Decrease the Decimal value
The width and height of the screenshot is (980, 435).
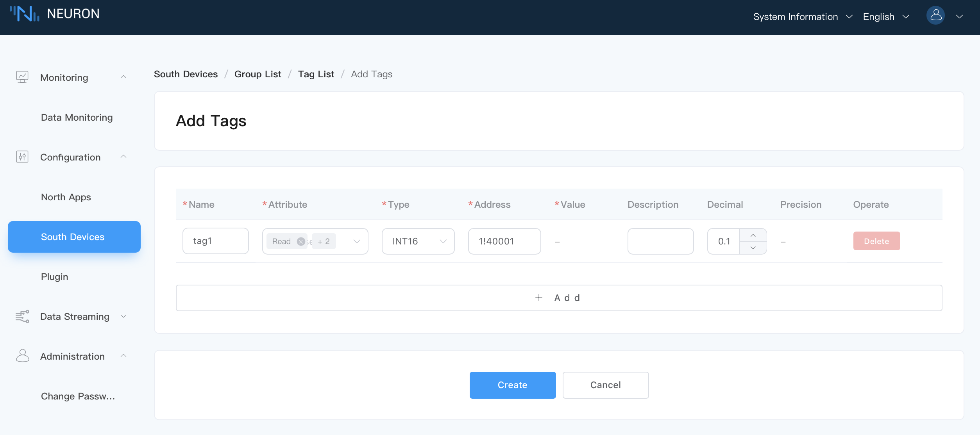(x=753, y=248)
